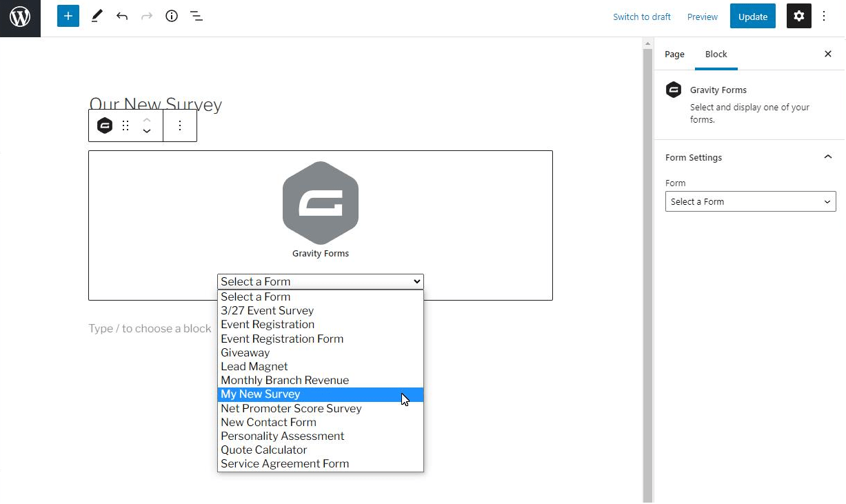Close the settings sidebar

point(828,54)
